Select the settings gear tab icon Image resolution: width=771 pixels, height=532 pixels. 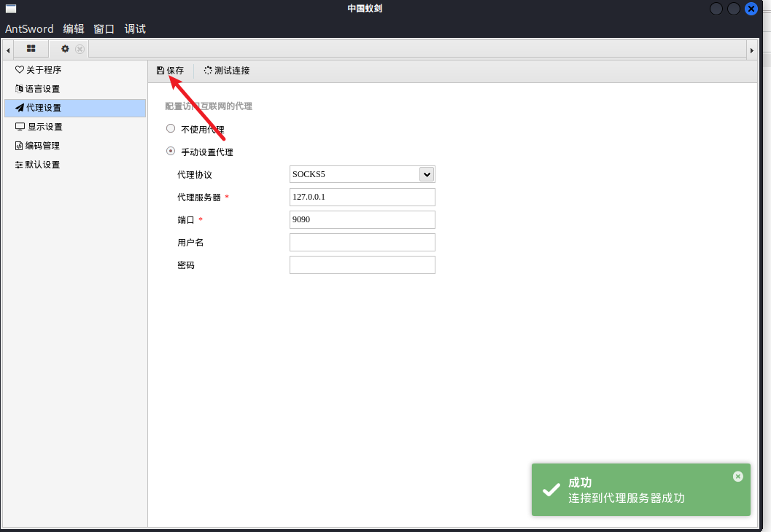pyautogui.click(x=65, y=49)
